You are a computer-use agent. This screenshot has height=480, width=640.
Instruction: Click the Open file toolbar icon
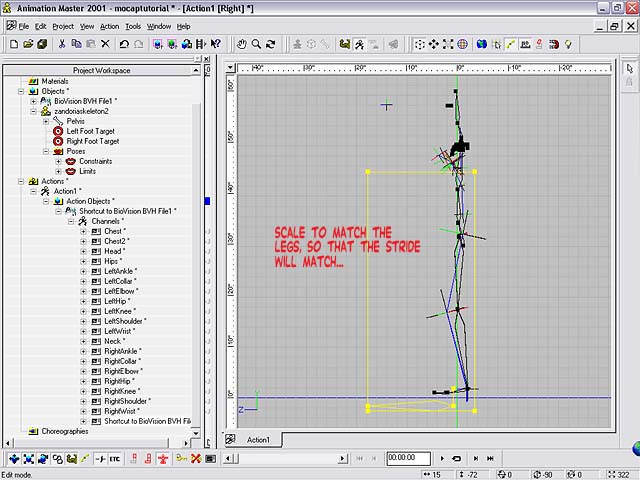pos(27,44)
